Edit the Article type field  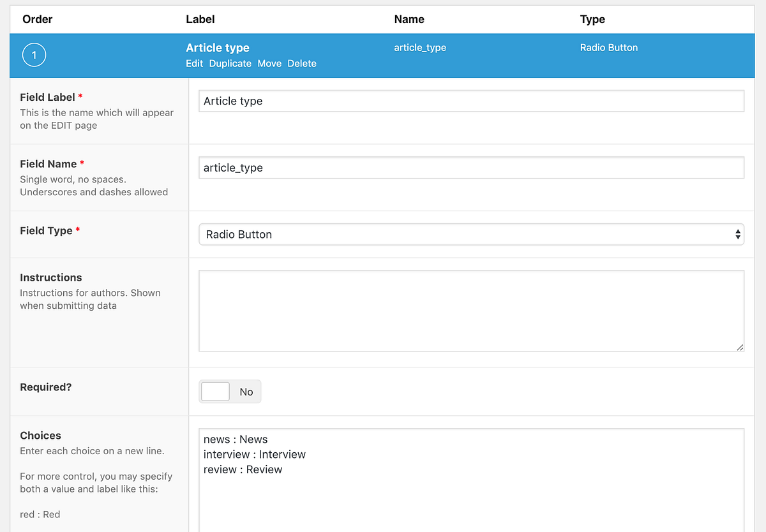tap(194, 63)
